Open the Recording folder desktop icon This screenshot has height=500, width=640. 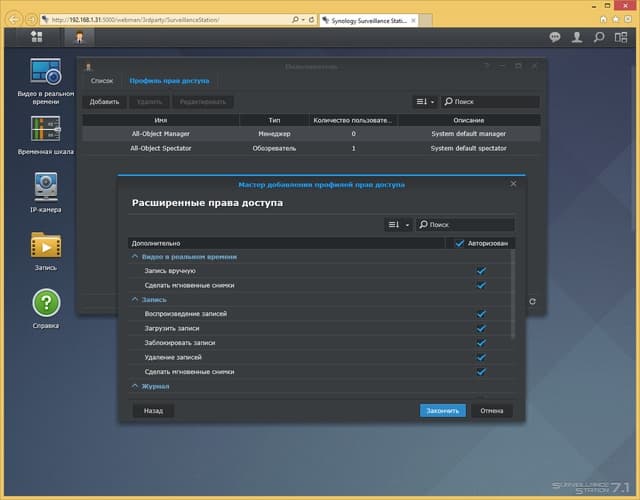tap(46, 245)
